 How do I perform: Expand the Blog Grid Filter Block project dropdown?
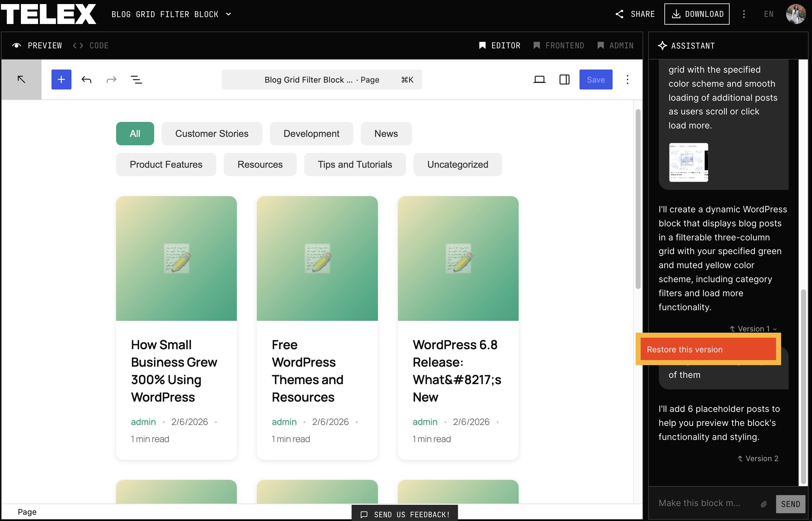228,14
